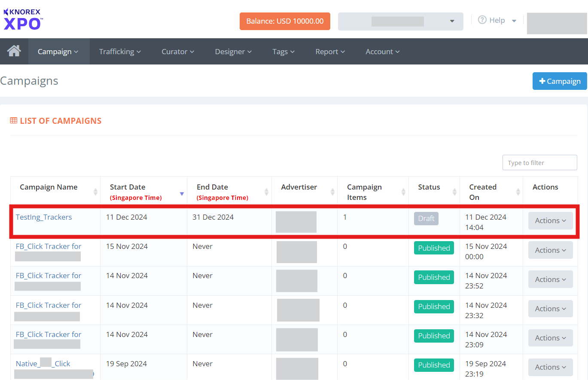Sort by Start Date column arrow
588x380 pixels.
tap(182, 193)
